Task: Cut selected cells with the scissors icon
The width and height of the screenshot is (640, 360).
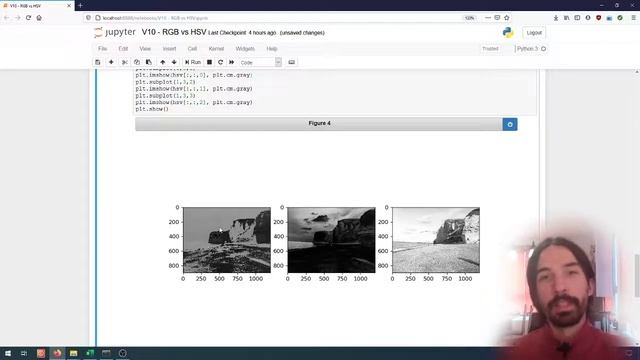Action: tap(124, 62)
